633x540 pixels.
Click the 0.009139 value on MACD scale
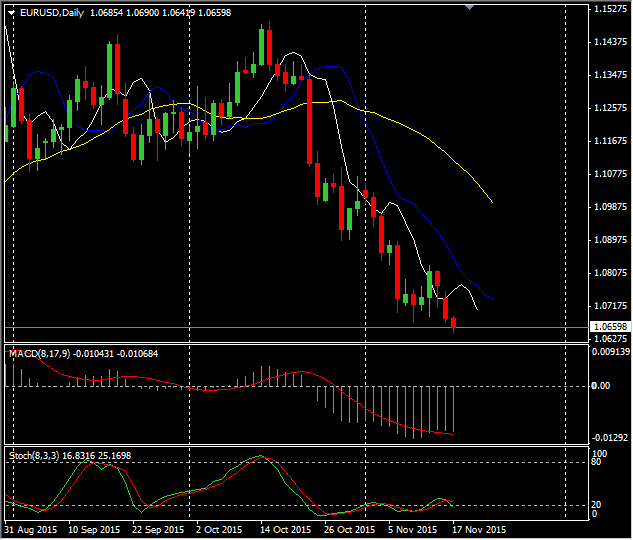(x=611, y=352)
